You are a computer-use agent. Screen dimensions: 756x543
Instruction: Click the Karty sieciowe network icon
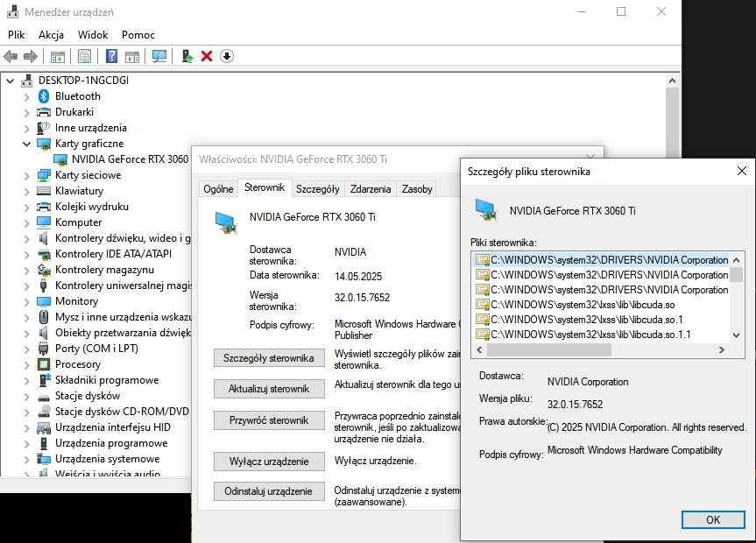pyautogui.click(x=44, y=175)
